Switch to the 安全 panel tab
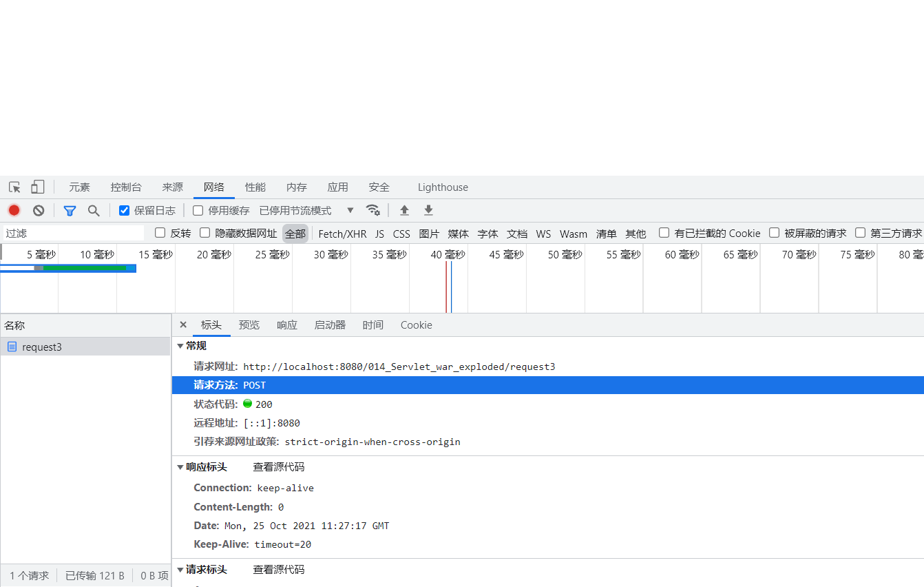 pos(379,187)
